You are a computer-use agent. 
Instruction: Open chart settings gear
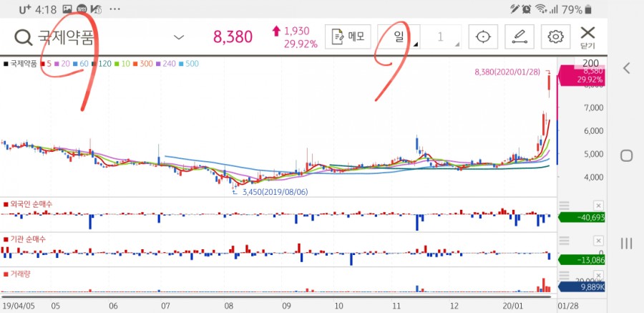point(555,37)
